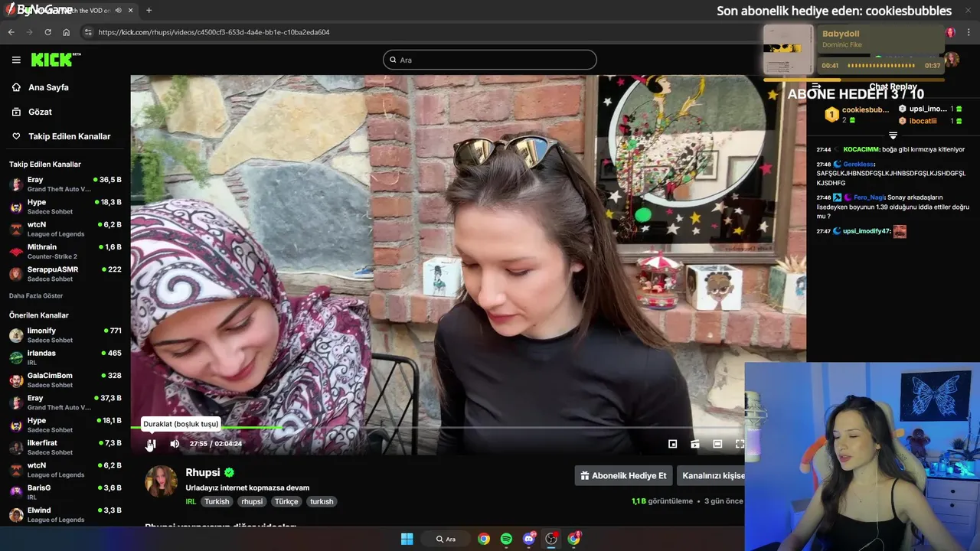Enter fullscreen on the video player
Image resolution: width=980 pixels, height=551 pixels.
coord(740,444)
